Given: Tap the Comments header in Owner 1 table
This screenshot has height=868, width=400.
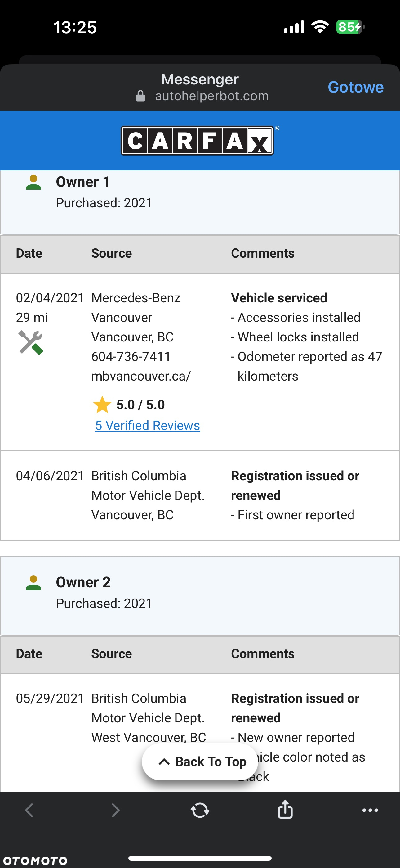Looking at the screenshot, I should [263, 253].
